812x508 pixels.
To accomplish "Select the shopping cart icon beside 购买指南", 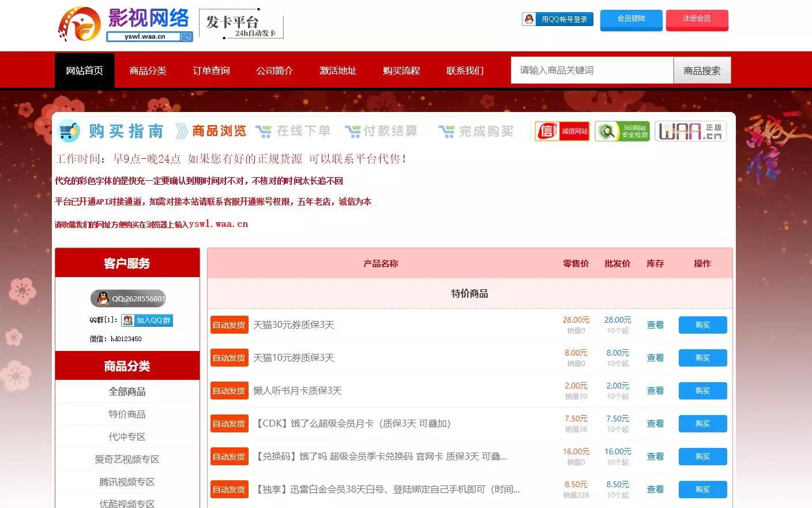I will point(69,131).
